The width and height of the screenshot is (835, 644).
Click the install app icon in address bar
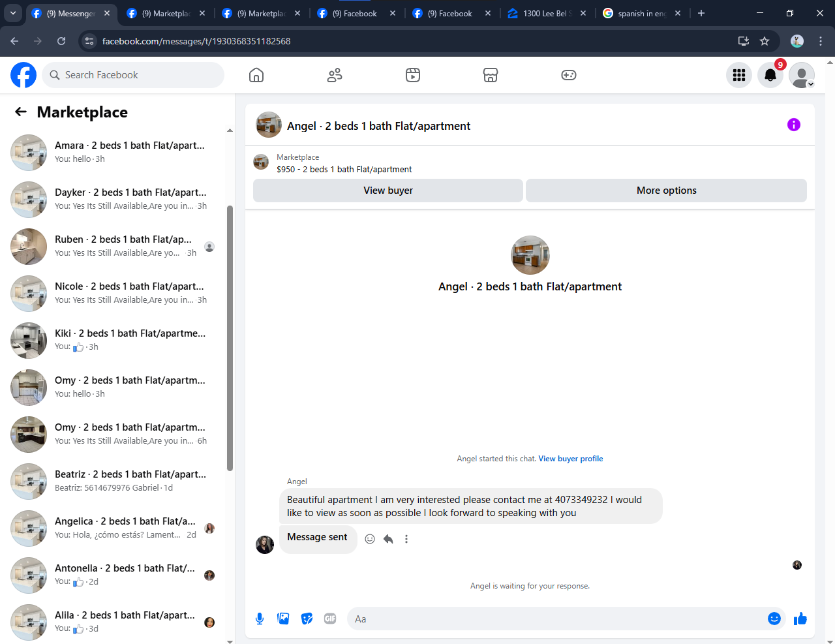pyautogui.click(x=743, y=41)
